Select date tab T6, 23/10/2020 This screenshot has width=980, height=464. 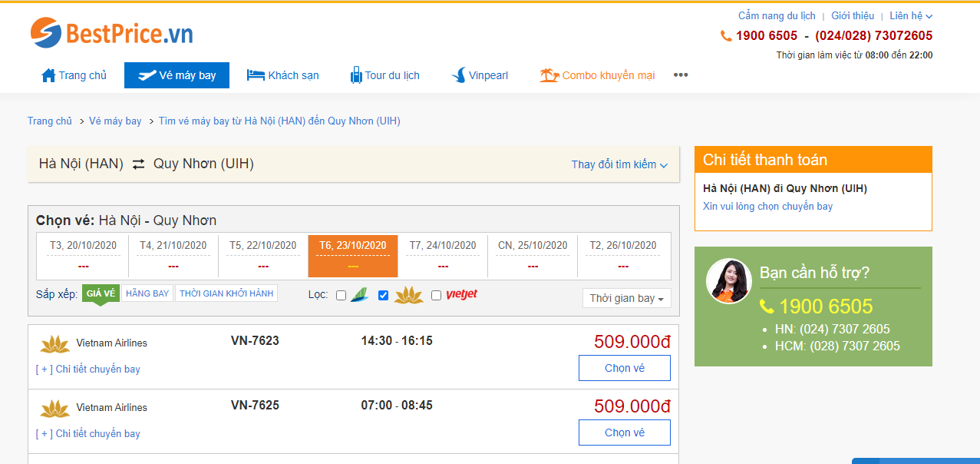[x=353, y=255]
